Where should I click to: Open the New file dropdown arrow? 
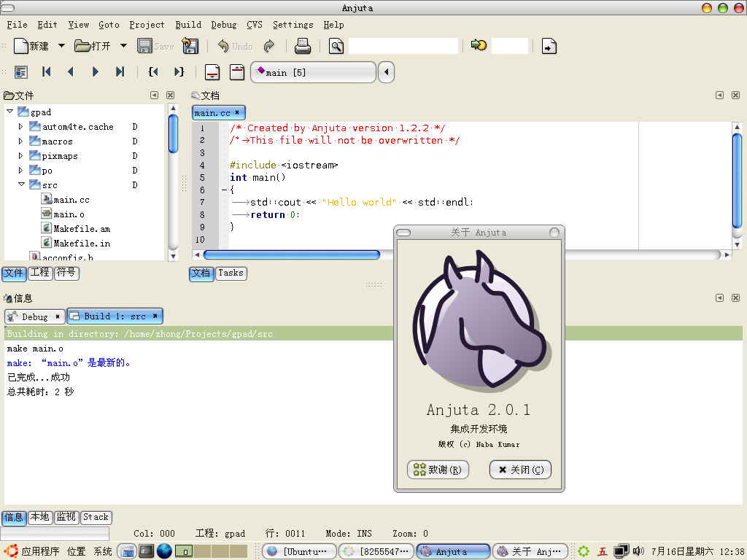pyautogui.click(x=61, y=46)
